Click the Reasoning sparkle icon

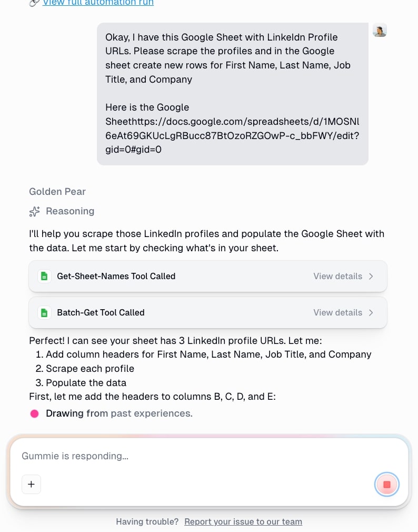click(x=34, y=211)
